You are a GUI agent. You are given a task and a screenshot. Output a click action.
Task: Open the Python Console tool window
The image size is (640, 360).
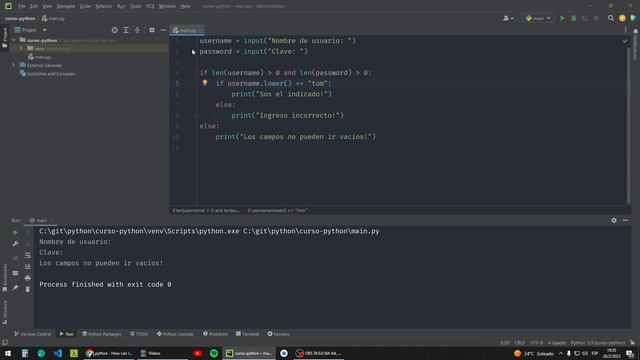click(x=175, y=334)
